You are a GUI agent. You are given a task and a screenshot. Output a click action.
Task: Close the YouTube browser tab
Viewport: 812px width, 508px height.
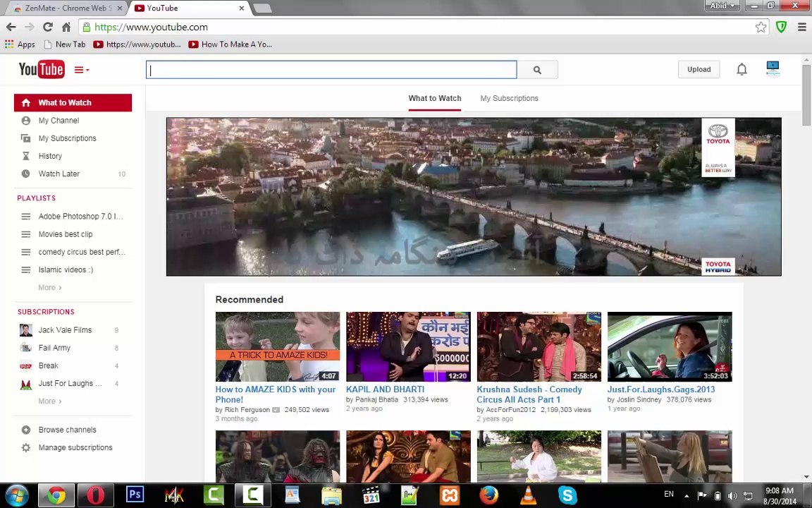(x=241, y=8)
